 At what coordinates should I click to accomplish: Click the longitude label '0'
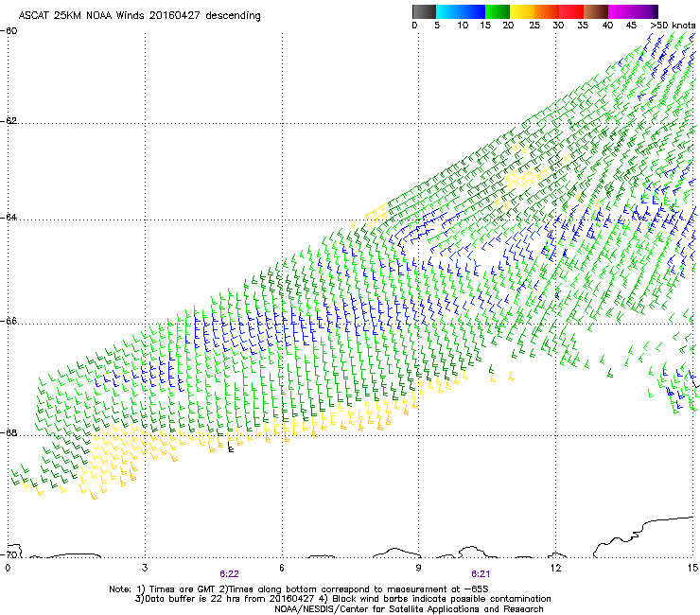tap(8, 568)
